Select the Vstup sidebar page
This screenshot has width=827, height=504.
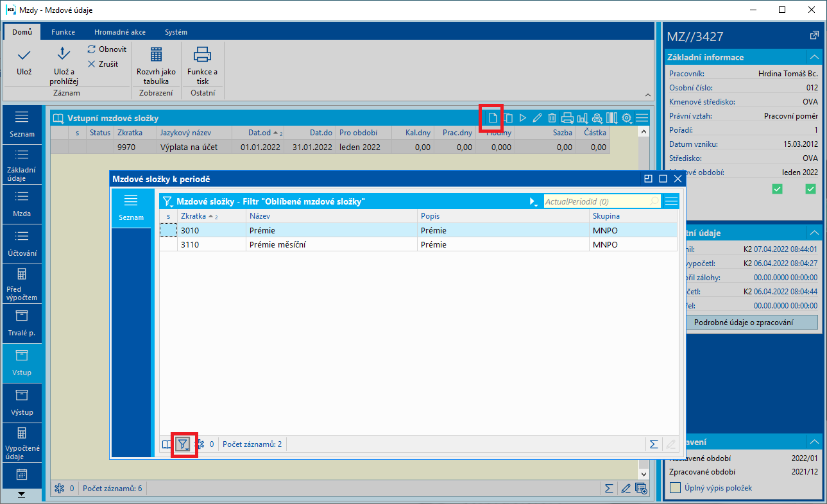(x=22, y=364)
